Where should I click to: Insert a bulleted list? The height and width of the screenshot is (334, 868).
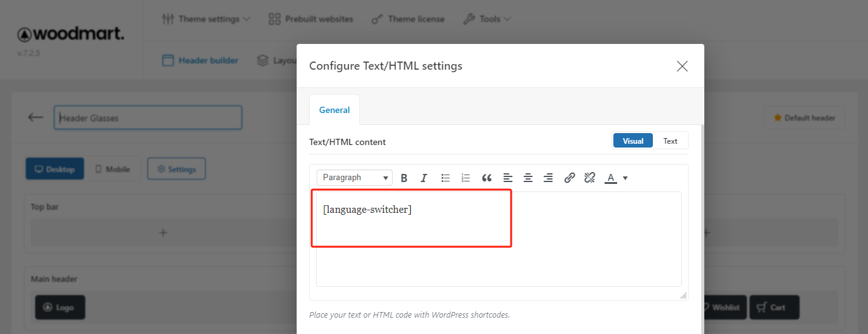445,178
